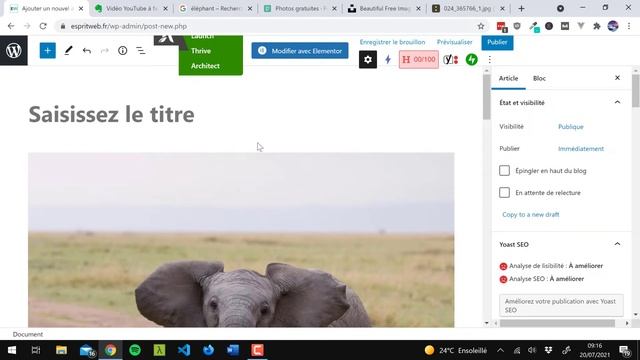Show document details info icon
This screenshot has width=640, height=360.
click(122, 51)
